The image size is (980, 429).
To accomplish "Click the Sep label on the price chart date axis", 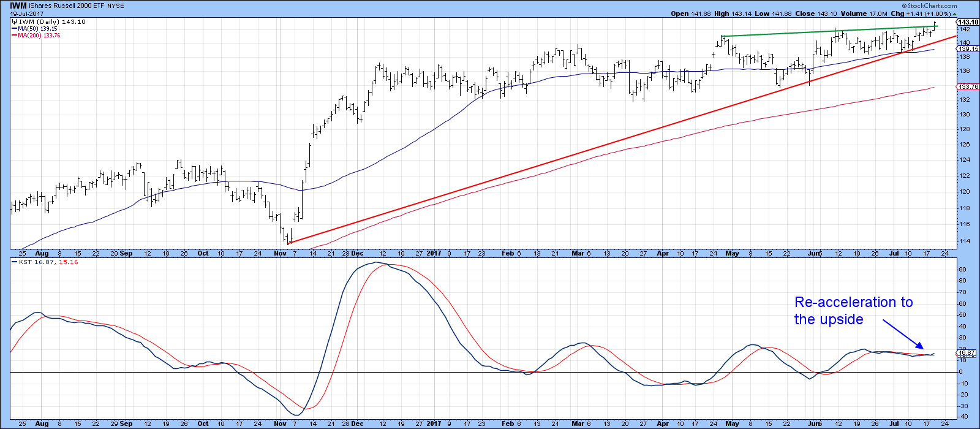I will click(126, 253).
